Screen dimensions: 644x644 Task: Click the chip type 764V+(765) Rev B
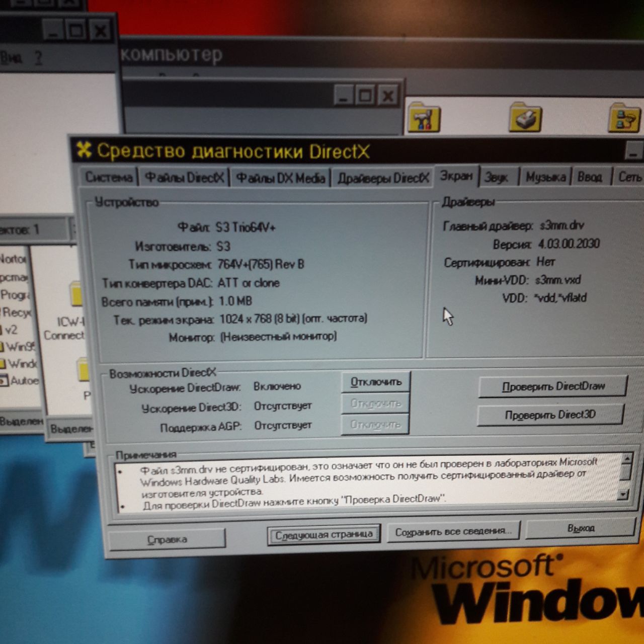261,264
